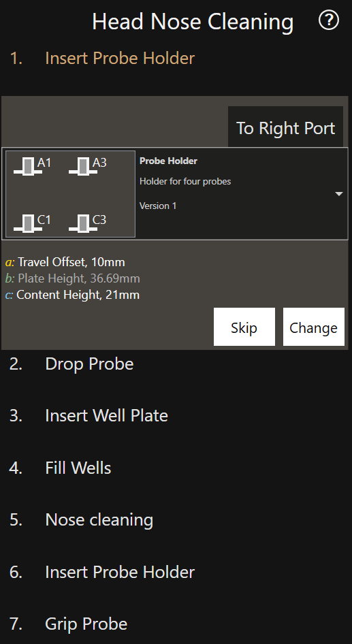Open the Probe Holder selection combo box
352x644 pixels.
click(x=175, y=193)
